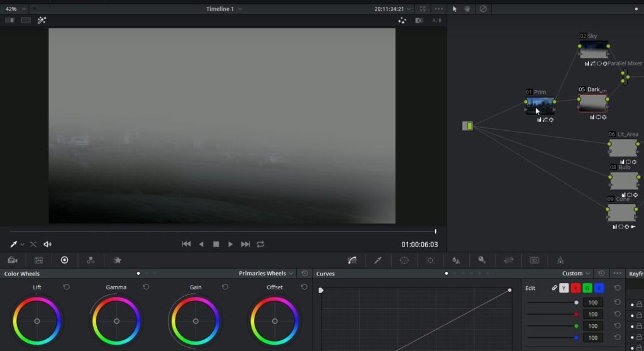Open the Key palette

pyautogui.click(x=482, y=260)
